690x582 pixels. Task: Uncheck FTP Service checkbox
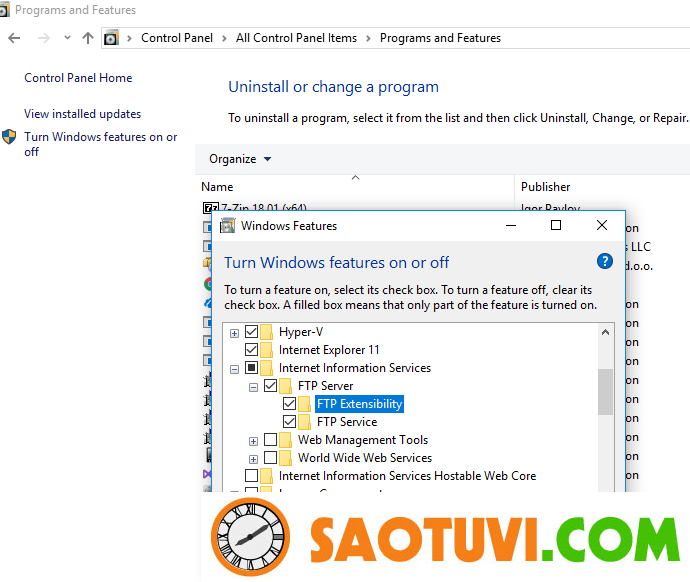coord(289,421)
